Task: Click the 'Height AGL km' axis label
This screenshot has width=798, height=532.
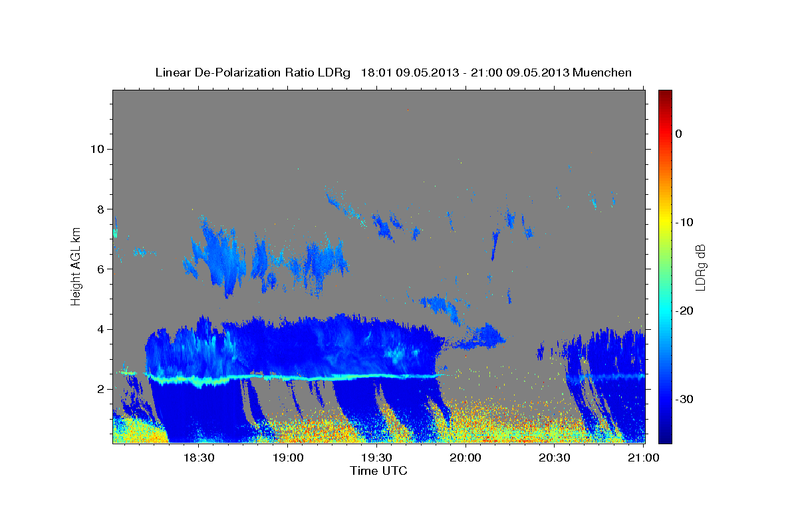Action: pyautogui.click(x=76, y=265)
